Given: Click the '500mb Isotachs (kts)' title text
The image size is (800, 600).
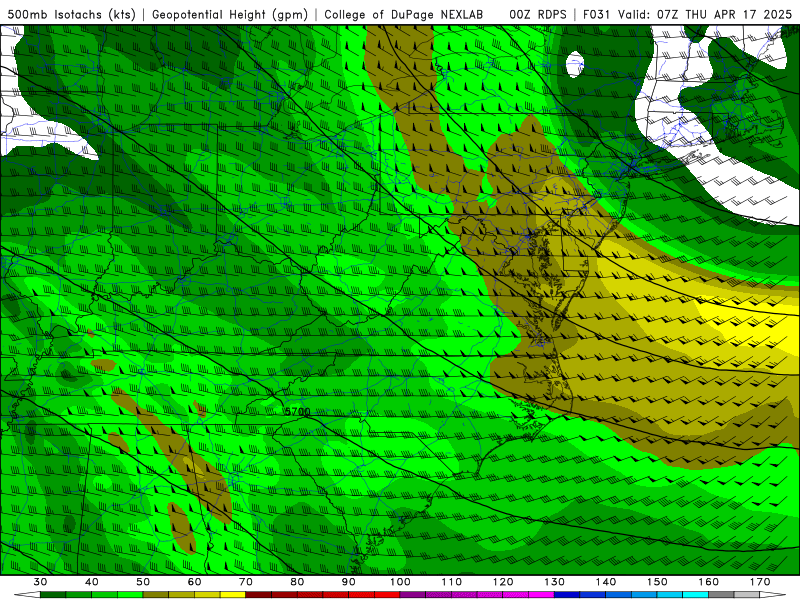Looking at the screenshot, I should pos(72,14).
